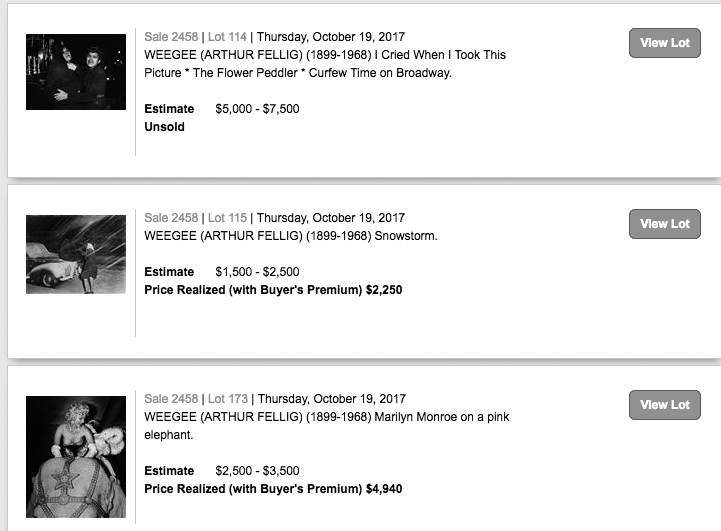Open the Lot 114 Weegee photo thumbnail

coord(76,72)
